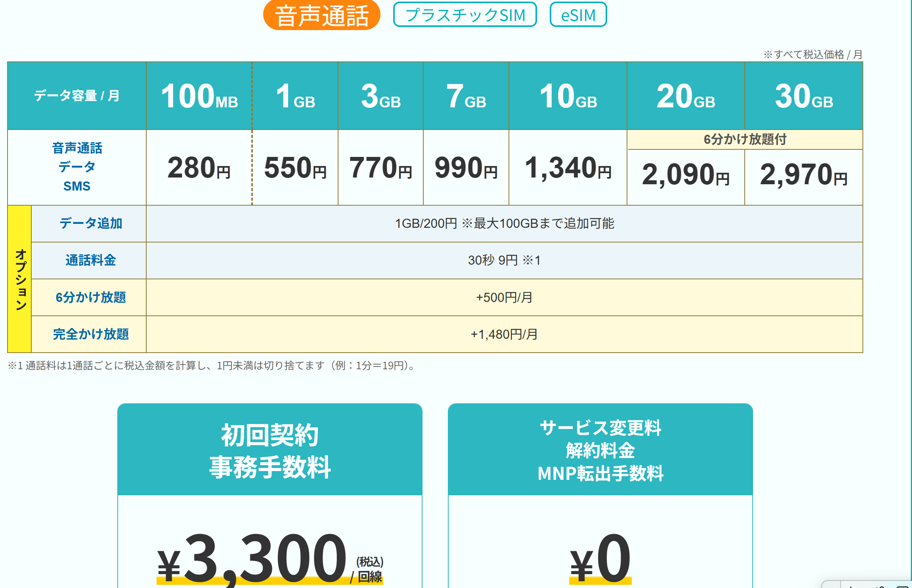Click the 3GB plan column header
The width and height of the screenshot is (912, 588).
coord(380,96)
